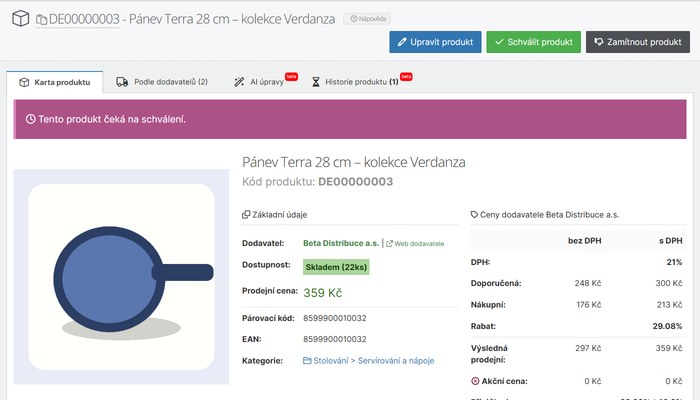The width and height of the screenshot is (700, 400).
Task: Click the red X icon by Akční cena
Action: click(x=475, y=381)
